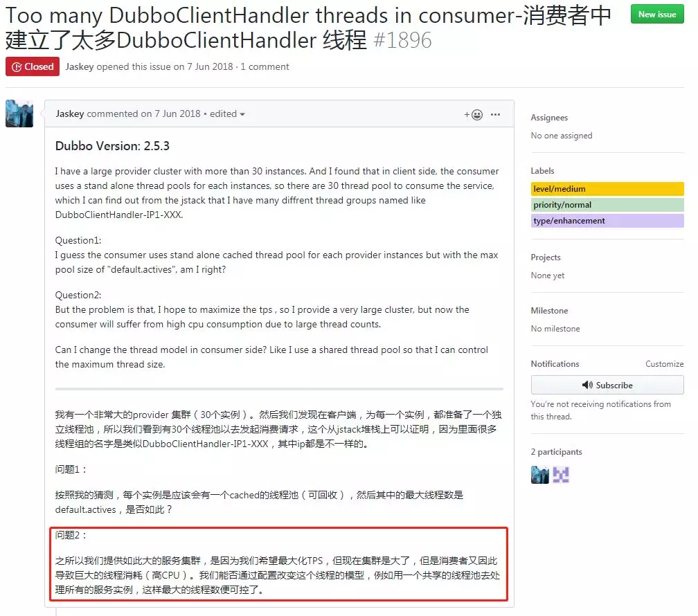
Task: Click the issue number #1896
Action: point(402,41)
